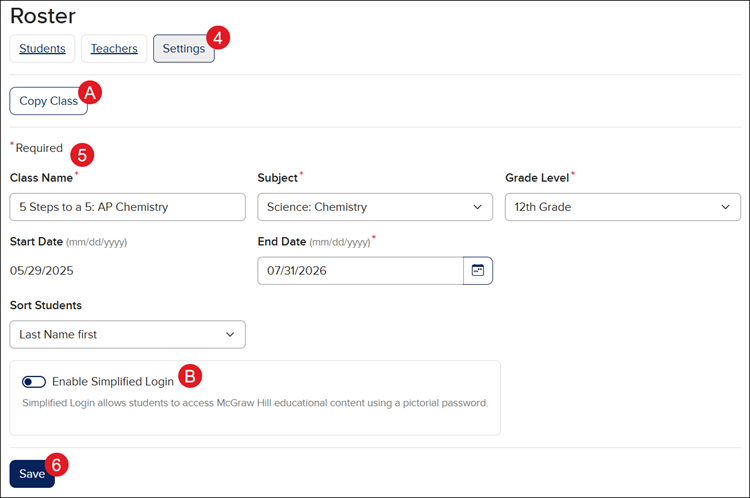This screenshot has height=498, width=750.
Task: Select the Settings tab
Action: (183, 48)
